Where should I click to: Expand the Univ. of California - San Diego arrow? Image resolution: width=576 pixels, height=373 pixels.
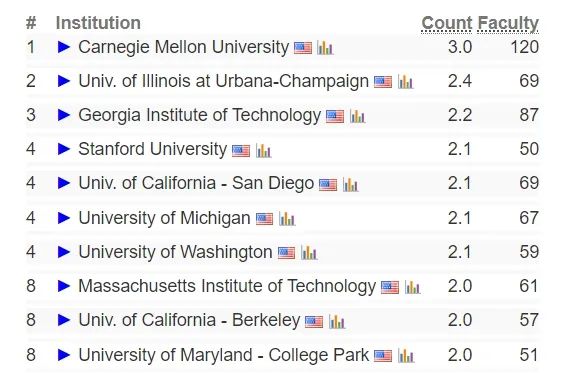tap(64, 183)
